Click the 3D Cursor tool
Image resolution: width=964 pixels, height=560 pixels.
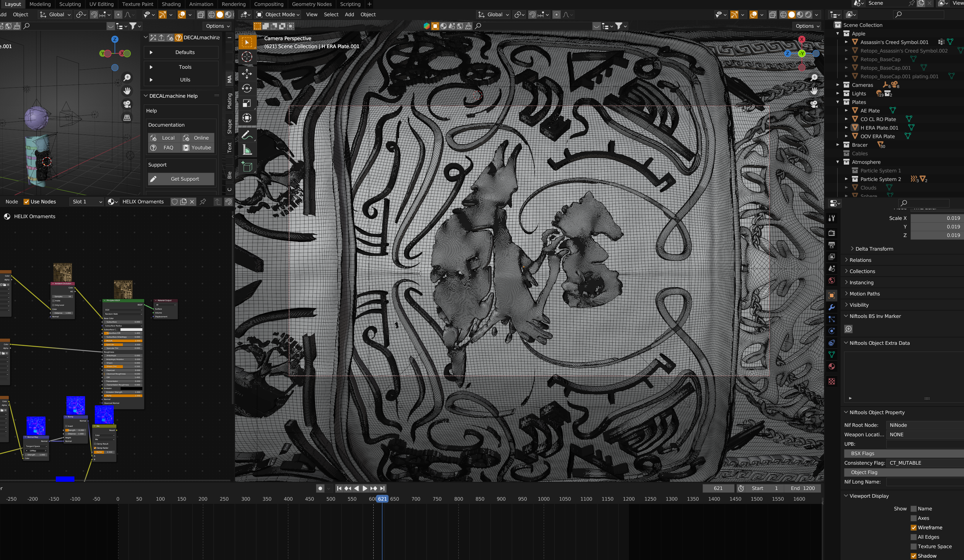point(247,57)
